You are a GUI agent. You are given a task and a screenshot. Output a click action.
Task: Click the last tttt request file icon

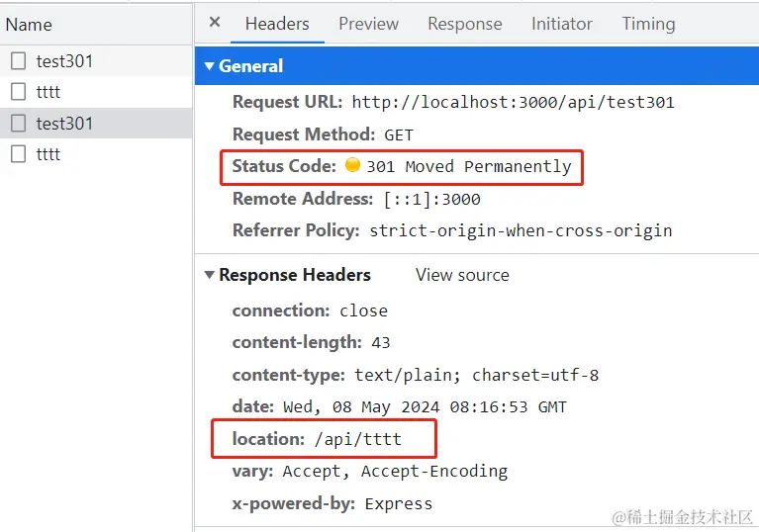click(19, 154)
